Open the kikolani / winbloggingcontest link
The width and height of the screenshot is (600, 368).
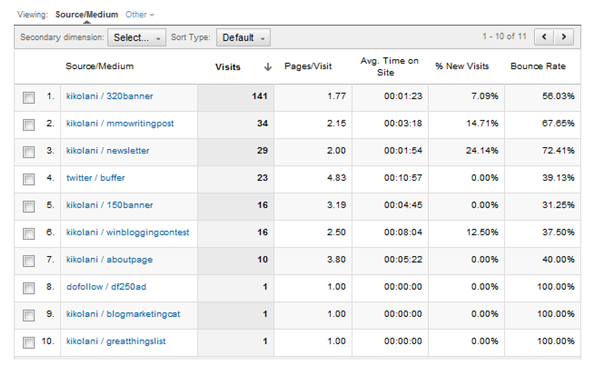click(x=128, y=233)
